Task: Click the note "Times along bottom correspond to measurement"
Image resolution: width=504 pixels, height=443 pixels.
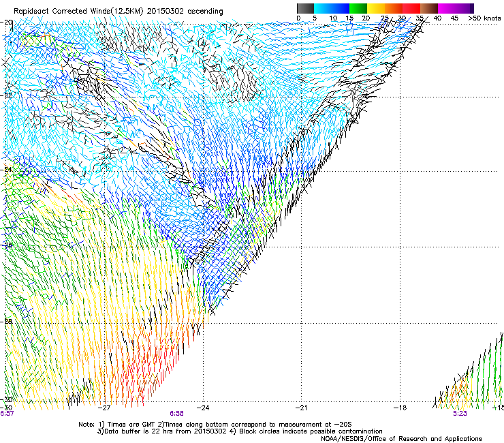Action: (242, 425)
